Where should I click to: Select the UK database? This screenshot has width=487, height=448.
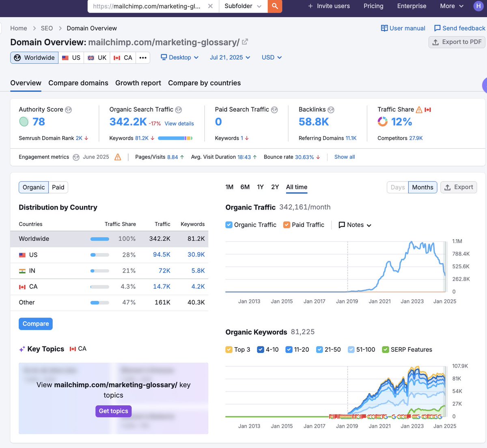pyautogui.click(x=97, y=58)
